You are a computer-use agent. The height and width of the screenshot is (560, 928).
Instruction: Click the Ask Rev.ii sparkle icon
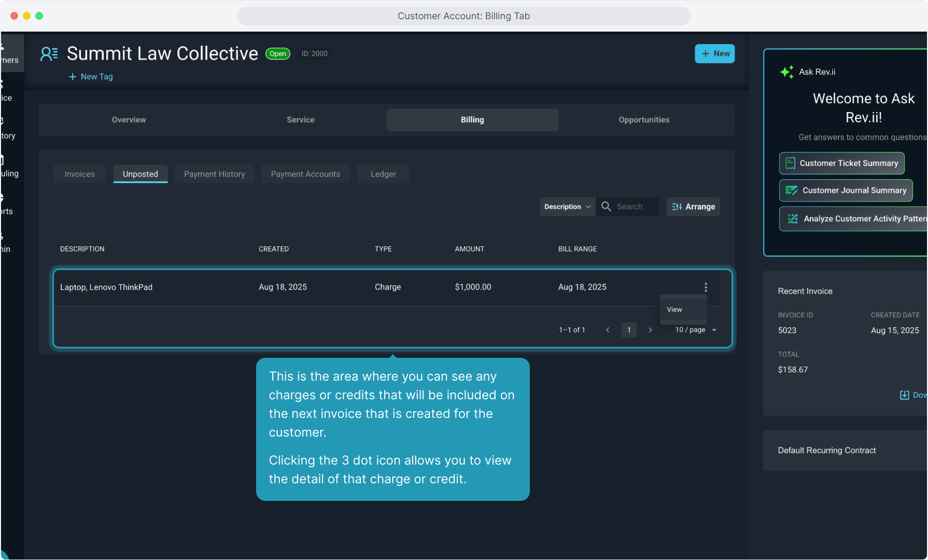pyautogui.click(x=786, y=72)
